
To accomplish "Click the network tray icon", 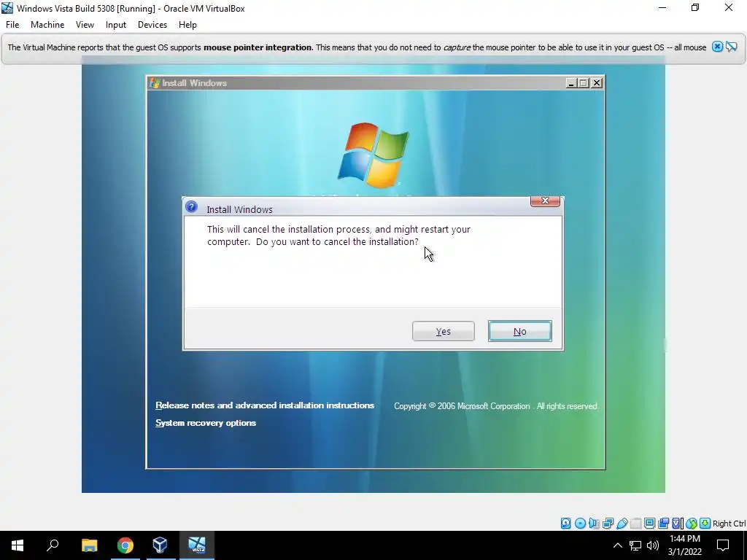I will [x=635, y=545].
